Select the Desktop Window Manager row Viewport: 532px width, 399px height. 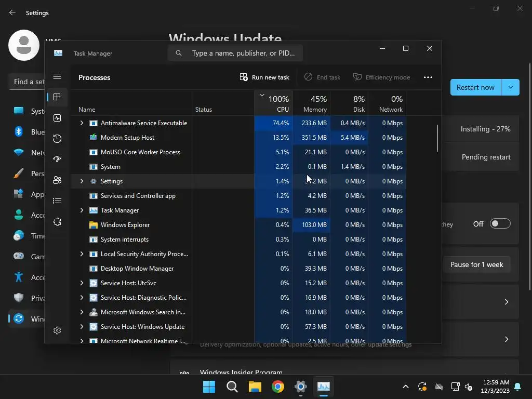(238, 269)
